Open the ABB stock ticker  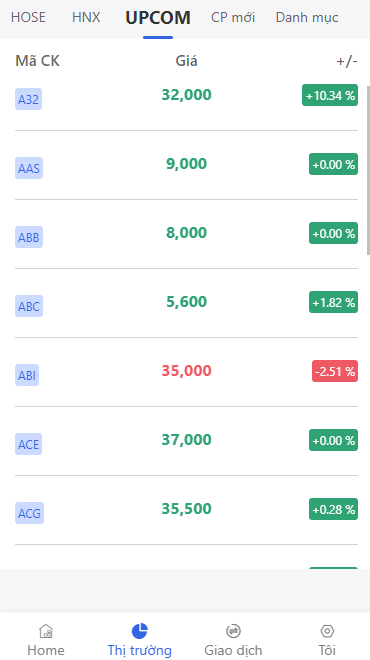point(29,237)
